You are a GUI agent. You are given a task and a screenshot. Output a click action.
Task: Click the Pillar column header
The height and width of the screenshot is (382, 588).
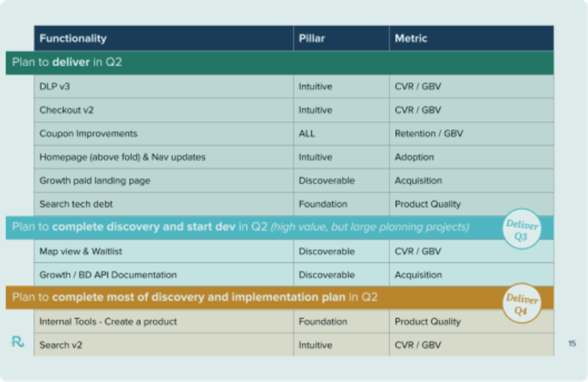pyautogui.click(x=311, y=38)
